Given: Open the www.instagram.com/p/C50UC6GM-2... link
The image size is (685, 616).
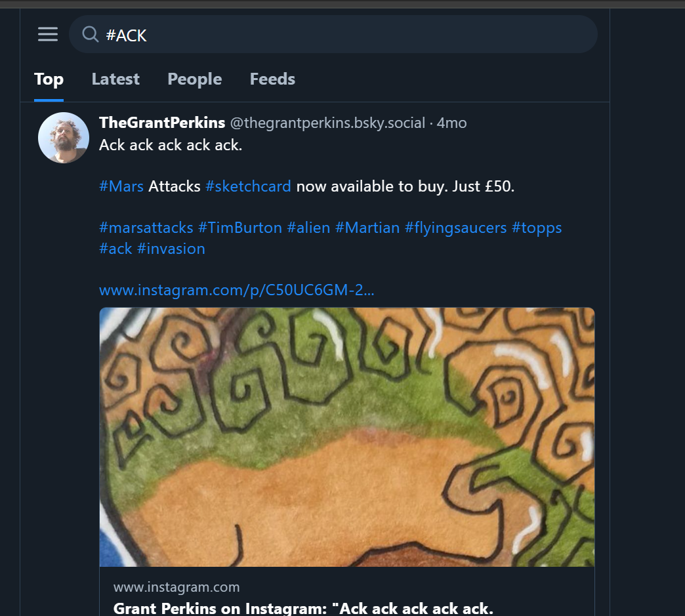Looking at the screenshot, I should 237,290.
